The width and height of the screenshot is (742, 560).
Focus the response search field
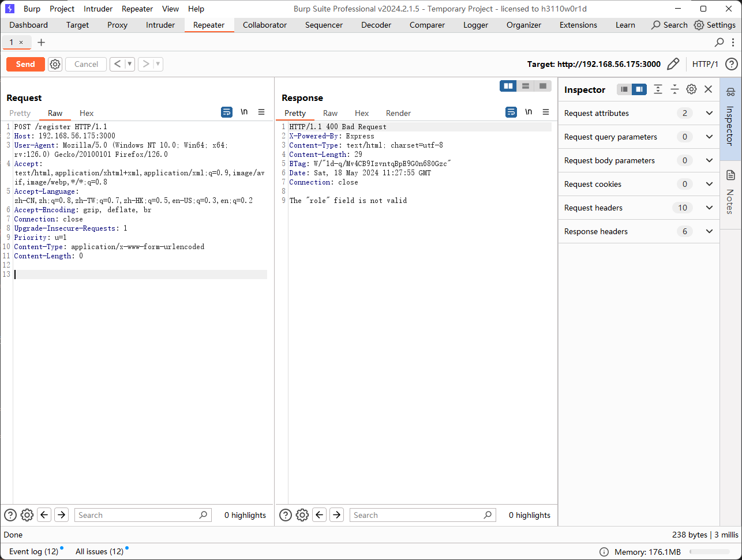pyautogui.click(x=422, y=515)
